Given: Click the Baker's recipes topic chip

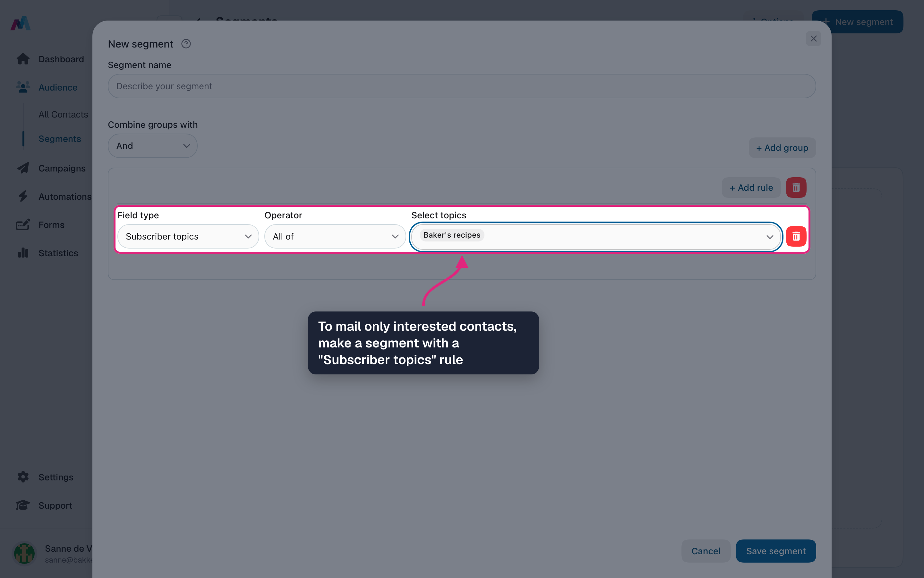Looking at the screenshot, I should pos(452,235).
